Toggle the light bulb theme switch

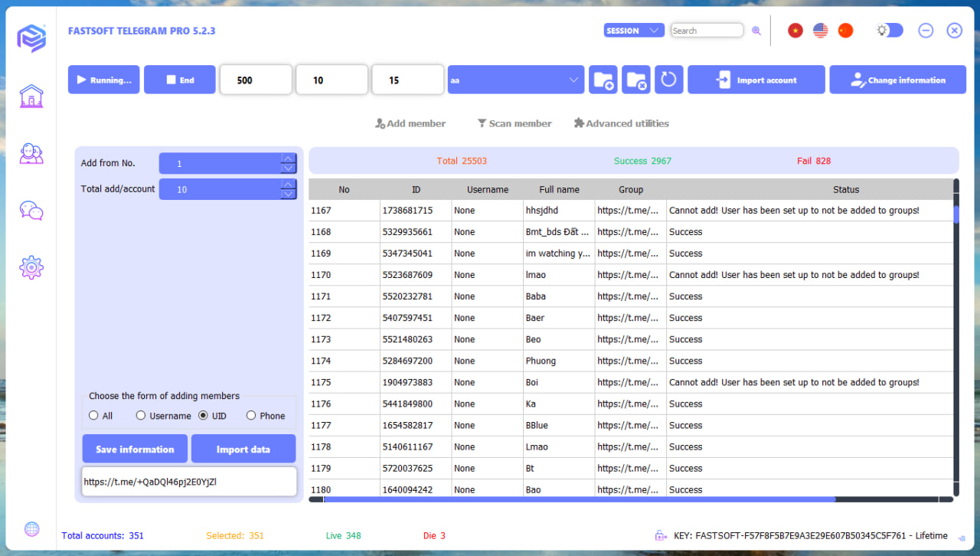(889, 30)
